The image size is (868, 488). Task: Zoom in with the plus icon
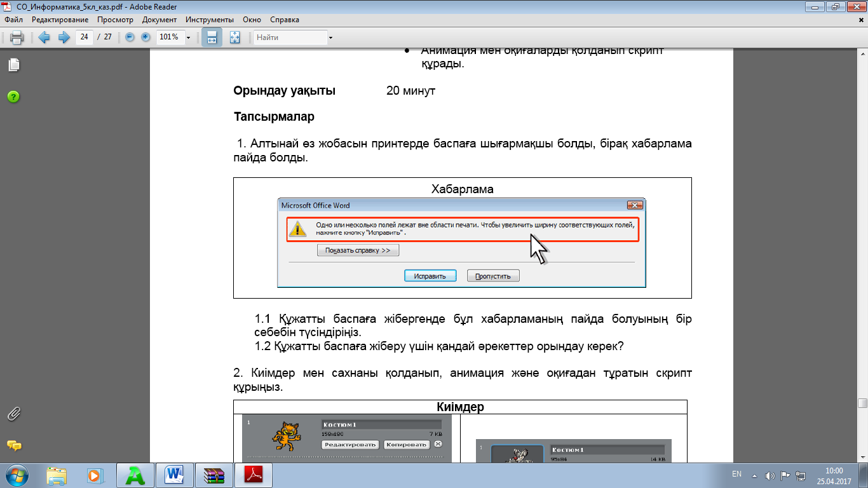(x=146, y=37)
